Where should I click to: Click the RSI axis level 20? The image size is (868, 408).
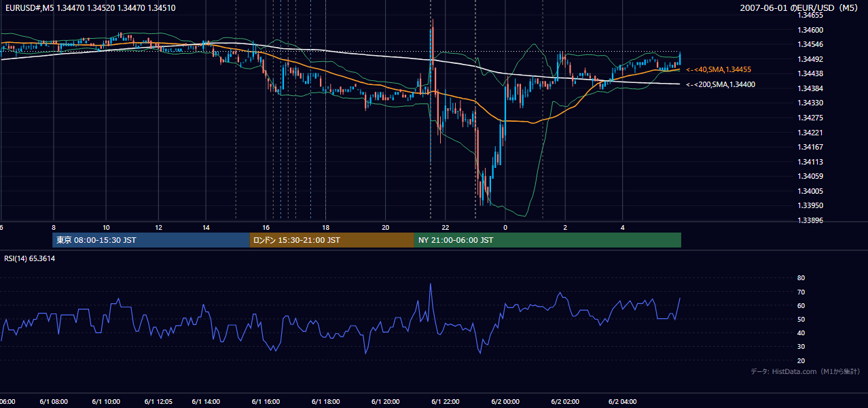pyautogui.click(x=801, y=360)
